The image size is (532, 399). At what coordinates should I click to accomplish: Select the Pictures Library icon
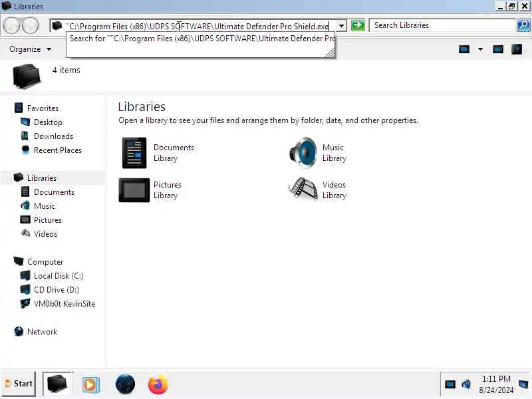[x=134, y=190]
